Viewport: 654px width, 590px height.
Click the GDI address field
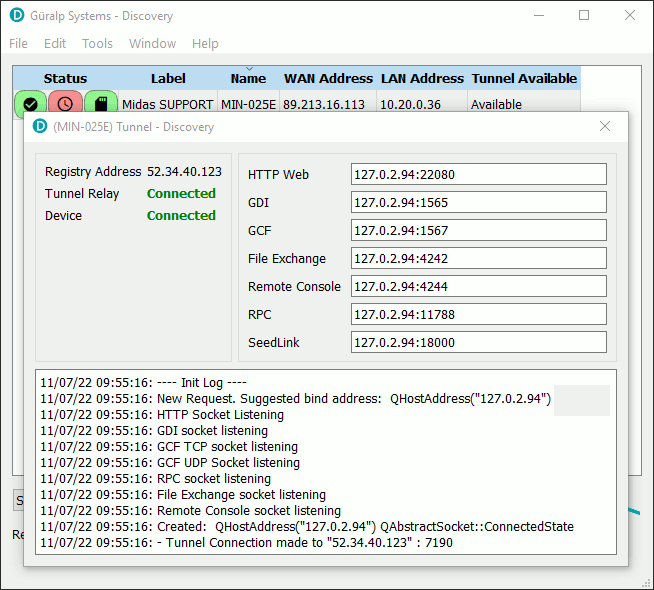(478, 202)
